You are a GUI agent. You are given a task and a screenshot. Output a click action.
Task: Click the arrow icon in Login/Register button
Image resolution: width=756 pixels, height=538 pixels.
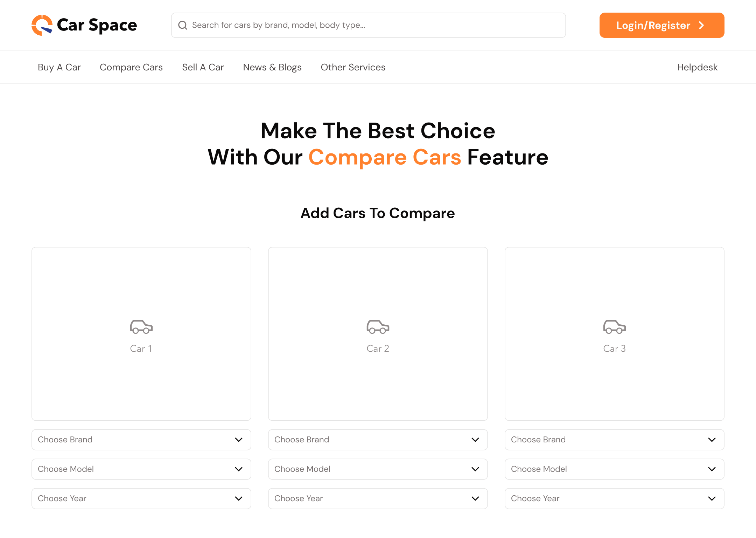point(701,25)
